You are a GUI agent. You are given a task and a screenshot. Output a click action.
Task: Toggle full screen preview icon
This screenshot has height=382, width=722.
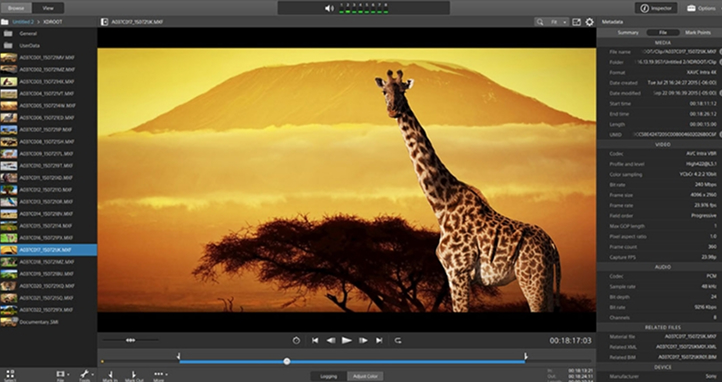point(576,22)
